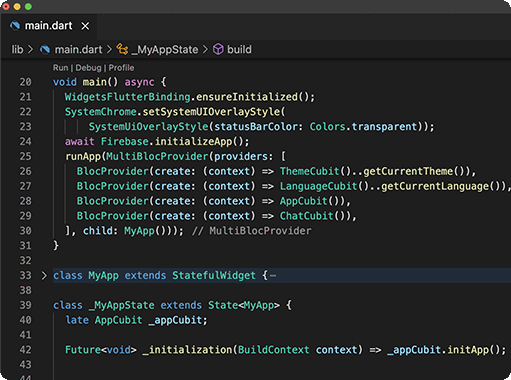Click the '// MultiBlocProvider' closing label

click(252, 231)
